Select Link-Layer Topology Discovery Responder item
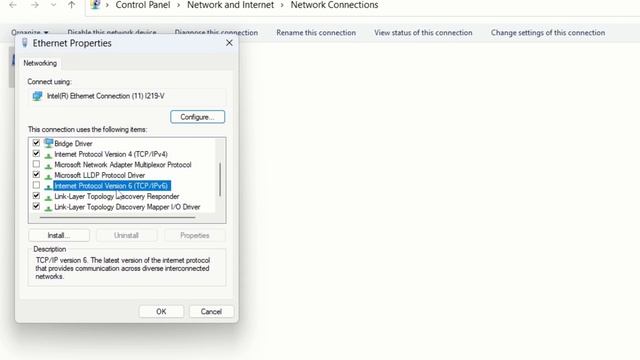 (117, 197)
